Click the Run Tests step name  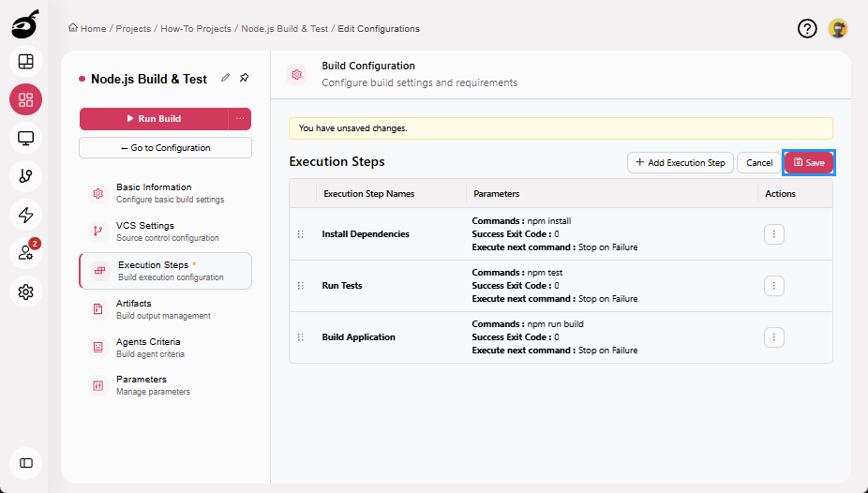click(x=341, y=286)
